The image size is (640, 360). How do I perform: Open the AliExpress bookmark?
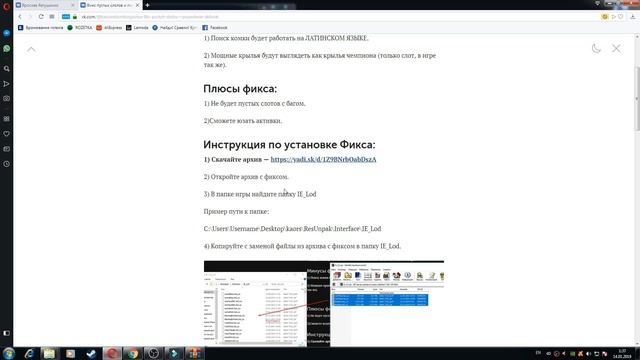[109, 28]
